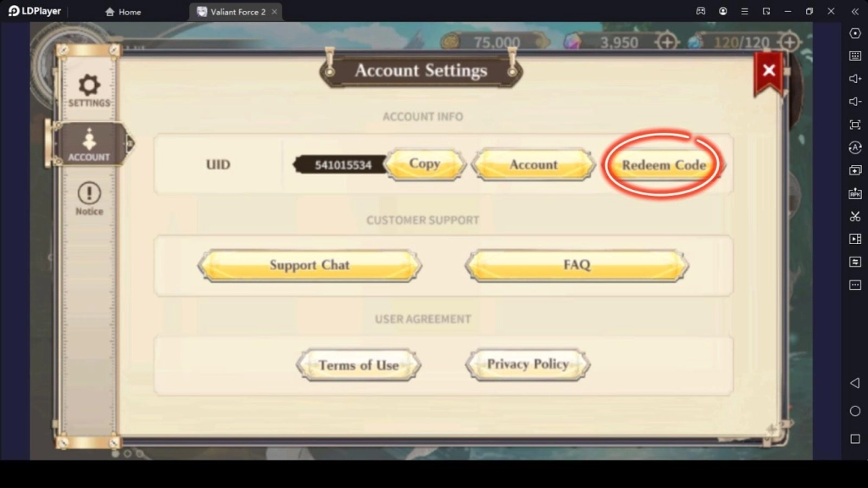This screenshot has height=488, width=868.
Task: Switch to the Home tab
Action: coord(123,12)
